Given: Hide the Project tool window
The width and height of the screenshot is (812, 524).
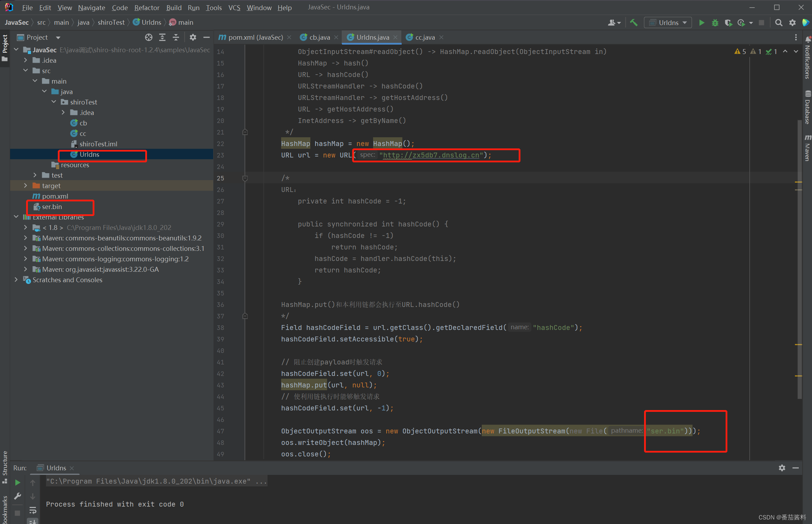Looking at the screenshot, I should point(207,37).
